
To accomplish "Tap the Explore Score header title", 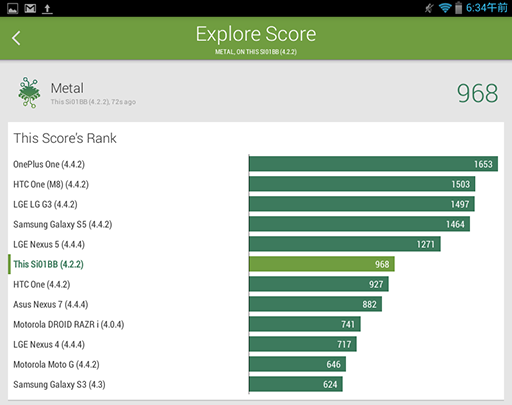I will pos(256,34).
